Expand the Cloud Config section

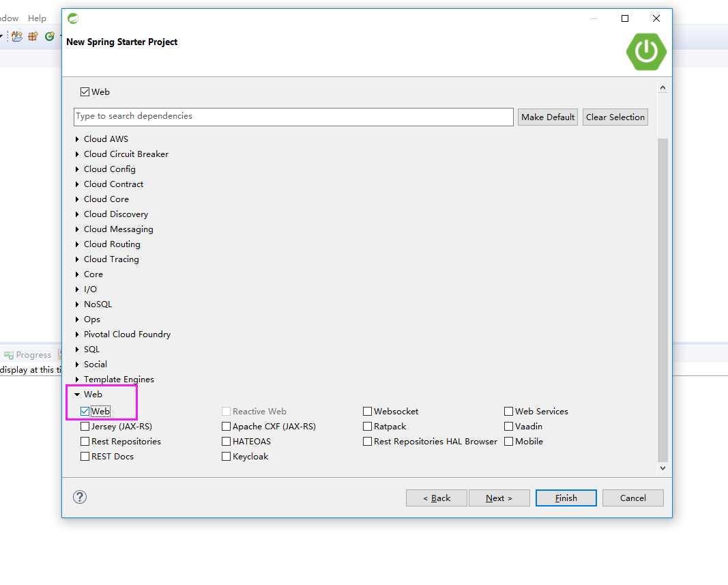click(77, 169)
